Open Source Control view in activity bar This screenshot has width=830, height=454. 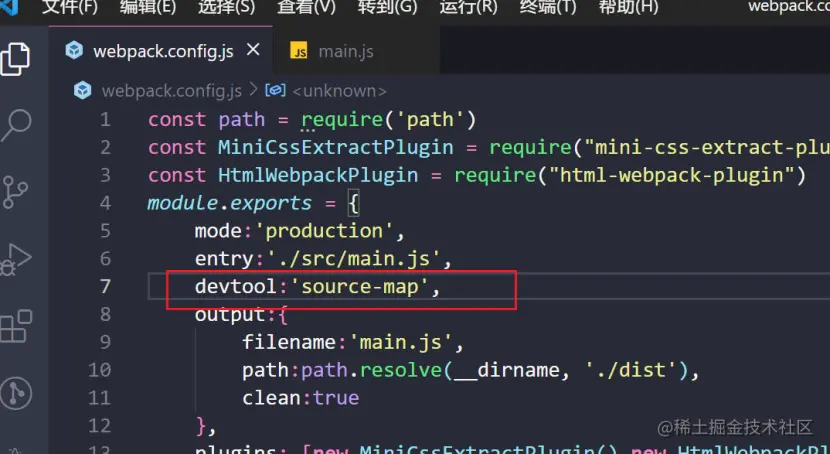click(x=15, y=193)
